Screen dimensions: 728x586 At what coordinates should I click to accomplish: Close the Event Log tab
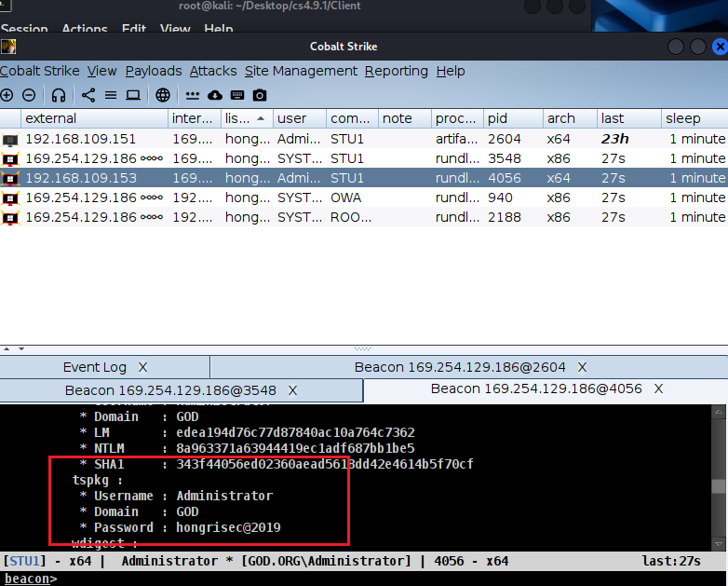click(143, 367)
